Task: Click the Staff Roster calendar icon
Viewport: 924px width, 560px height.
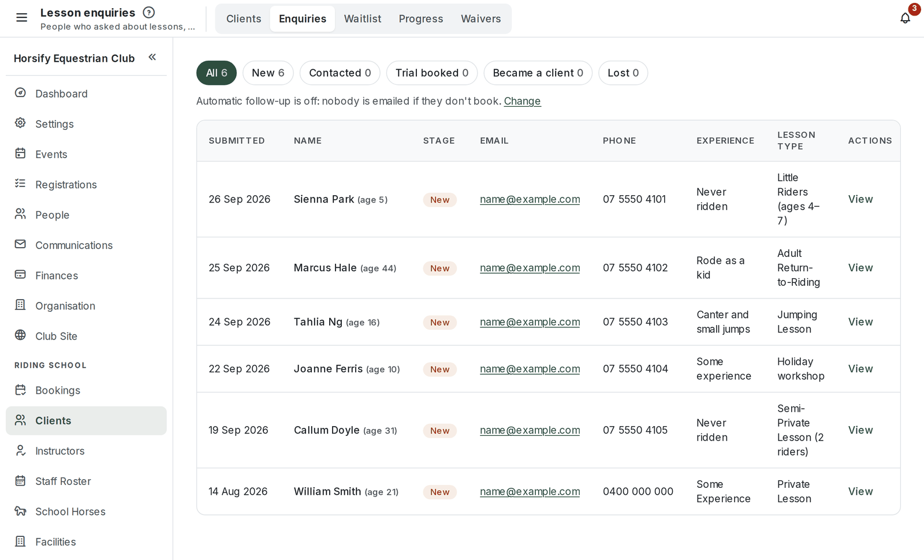Action: [20, 481]
